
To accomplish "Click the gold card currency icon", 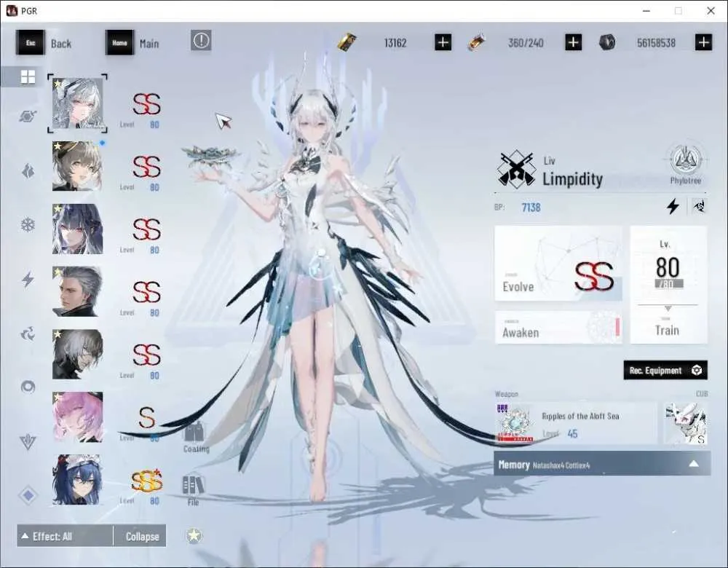I will (x=347, y=42).
